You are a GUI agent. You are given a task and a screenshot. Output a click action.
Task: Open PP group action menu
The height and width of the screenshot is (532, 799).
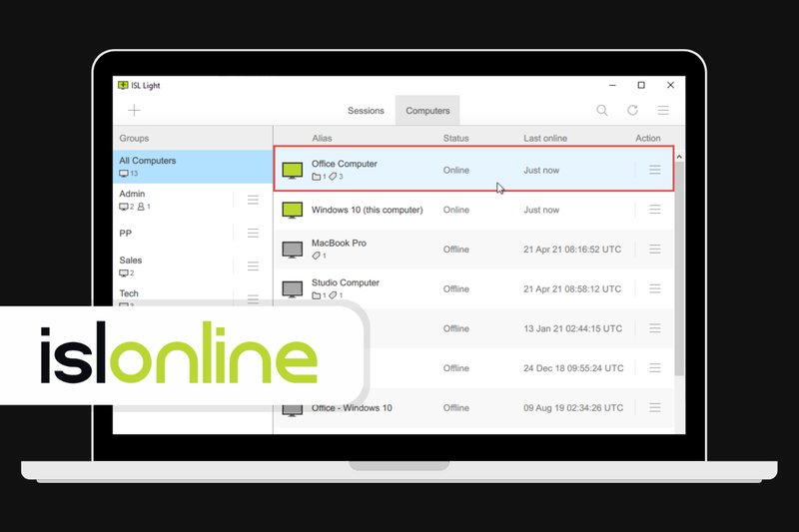pos(253,233)
